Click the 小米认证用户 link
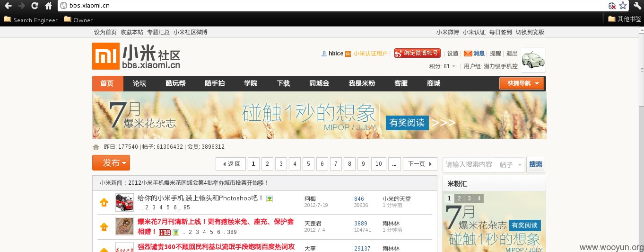Screen dimensions: 644x252 click(371, 54)
